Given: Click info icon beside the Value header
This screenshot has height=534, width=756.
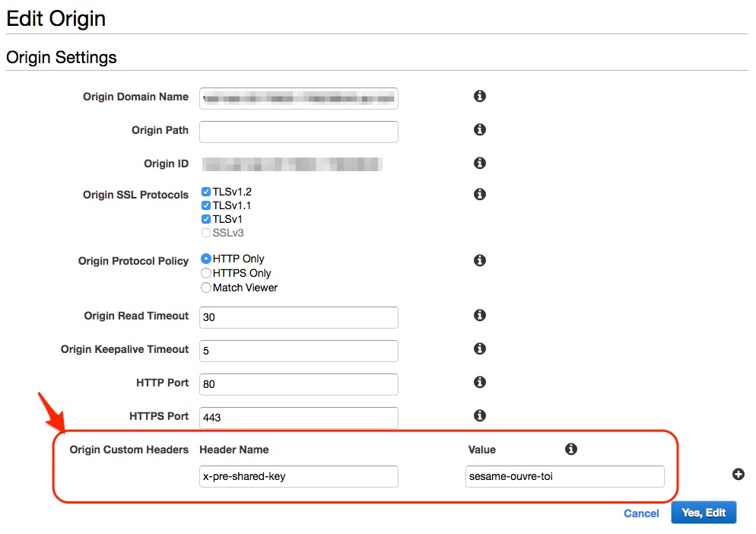Looking at the screenshot, I should pos(571,450).
